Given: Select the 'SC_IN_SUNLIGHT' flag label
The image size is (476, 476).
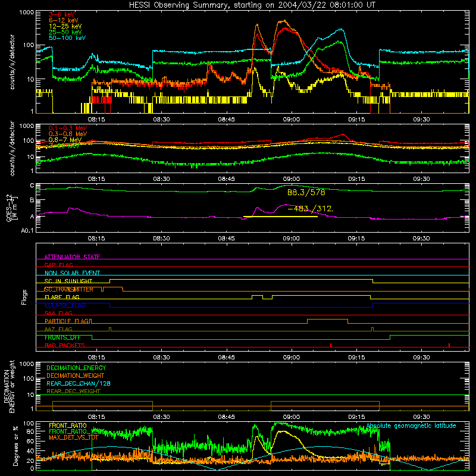Looking at the screenshot, I should (68, 281).
